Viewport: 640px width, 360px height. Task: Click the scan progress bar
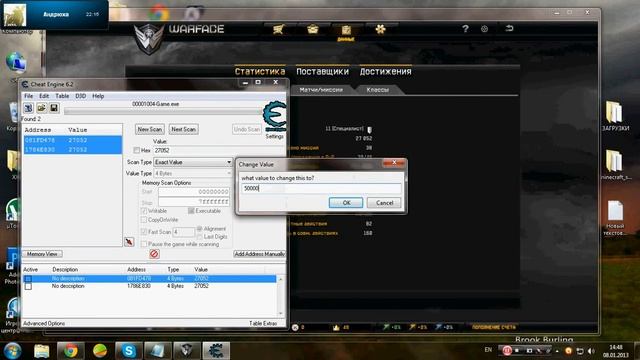click(x=162, y=111)
